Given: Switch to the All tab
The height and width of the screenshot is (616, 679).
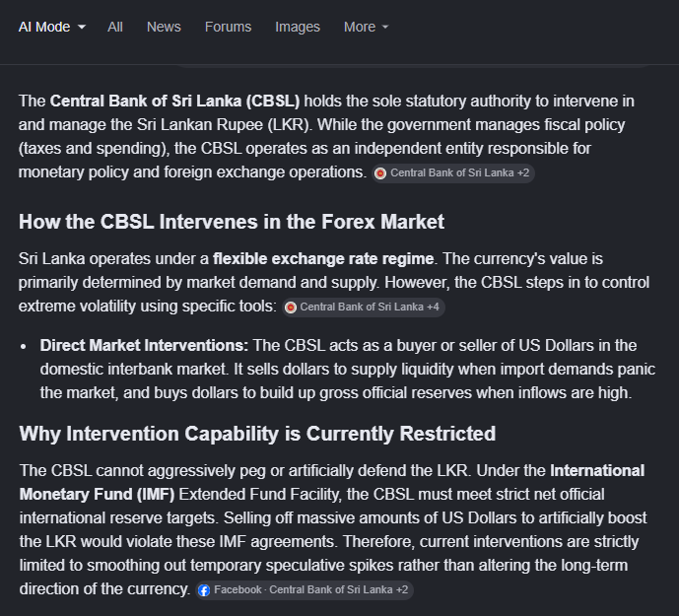Looking at the screenshot, I should click(x=115, y=27).
